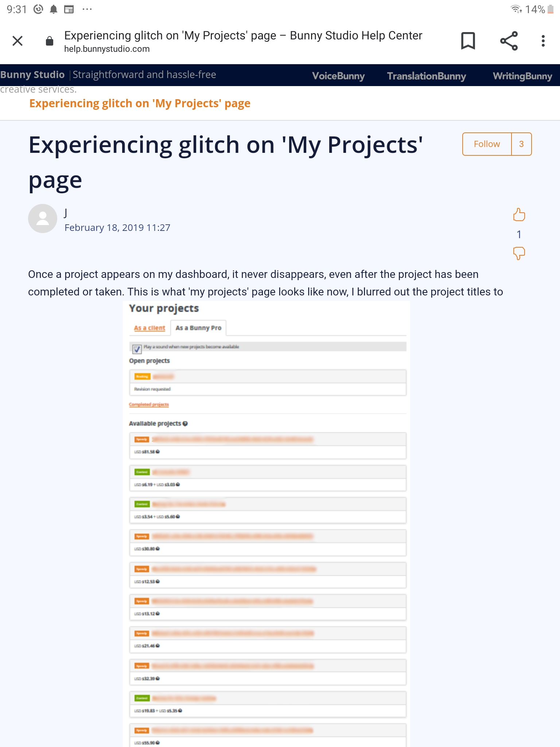Go to VoiceBunny in top navigation
This screenshot has height=747, width=560.
point(338,76)
